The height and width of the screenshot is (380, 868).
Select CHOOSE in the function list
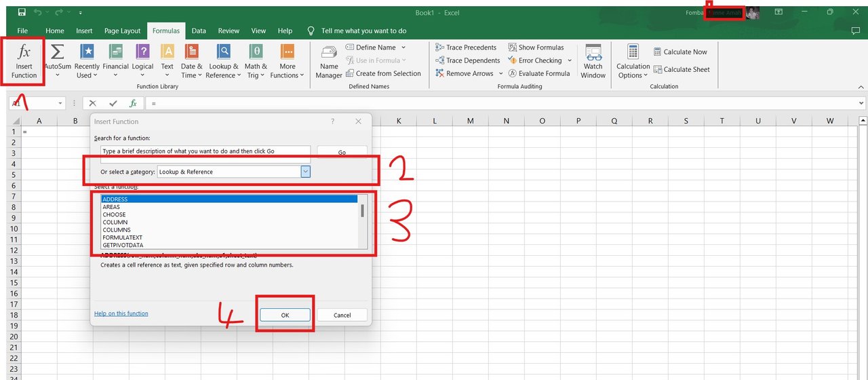pos(115,214)
